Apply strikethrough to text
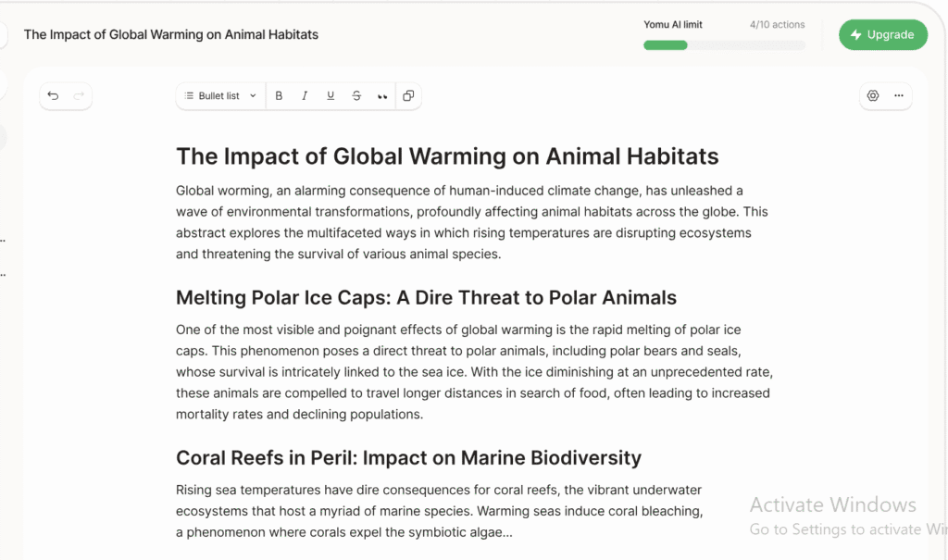The height and width of the screenshot is (560, 948). (356, 95)
